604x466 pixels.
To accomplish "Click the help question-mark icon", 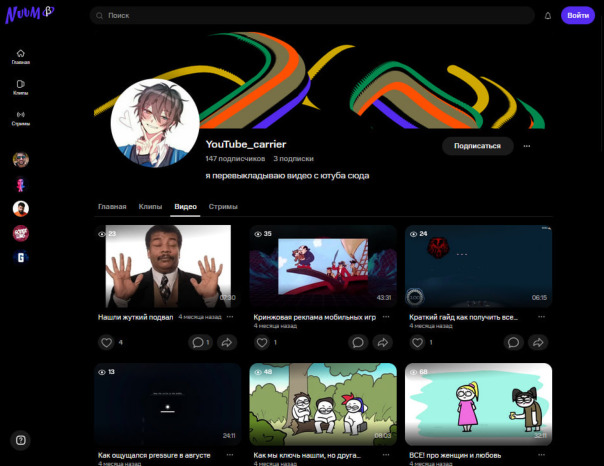I will pyautogui.click(x=20, y=440).
